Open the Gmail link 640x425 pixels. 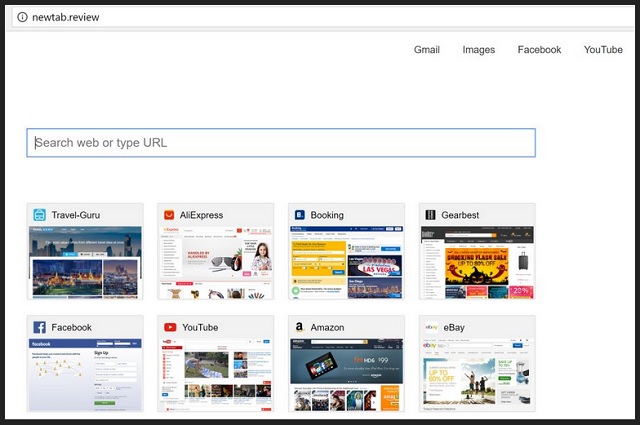pos(427,50)
